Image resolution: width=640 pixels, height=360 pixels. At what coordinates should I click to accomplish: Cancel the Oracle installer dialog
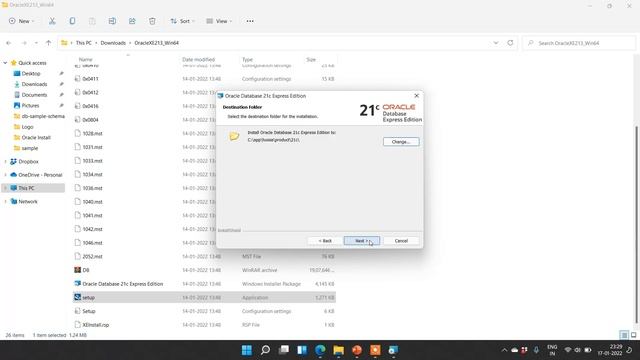(x=401, y=241)
